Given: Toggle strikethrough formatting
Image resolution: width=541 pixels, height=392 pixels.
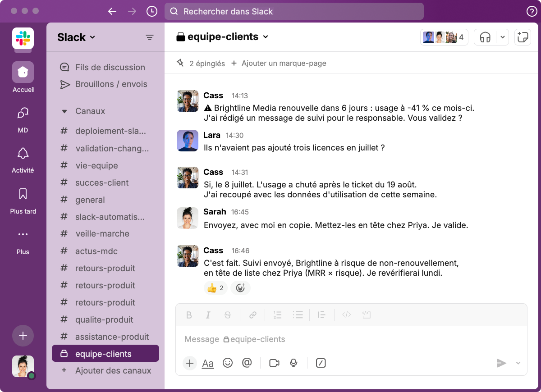Looking at the screenshot, I should point(228,315).
